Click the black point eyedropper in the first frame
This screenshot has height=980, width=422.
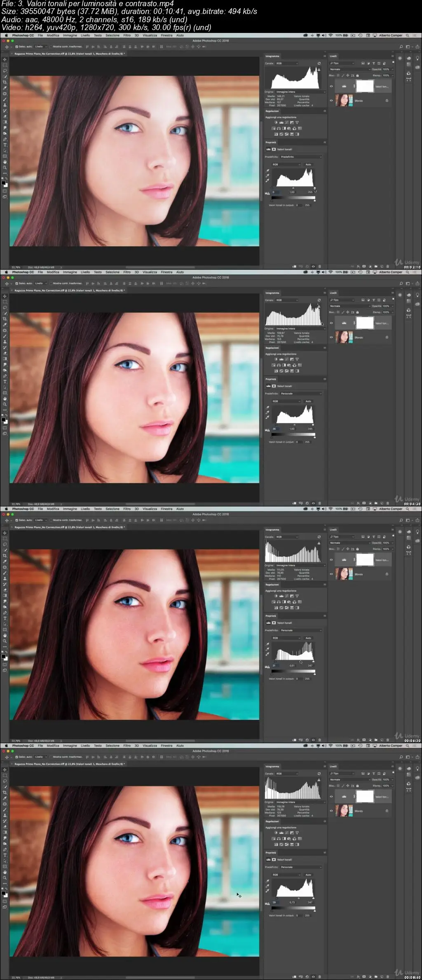click(x=267, y=170)
